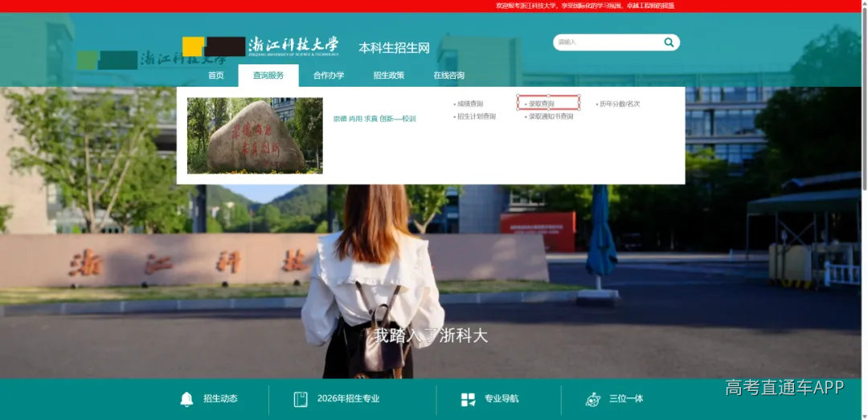The image size is (868, 420).
Task: Select the 查询服务 navigation tab
Action: click(x=268, y=75)
